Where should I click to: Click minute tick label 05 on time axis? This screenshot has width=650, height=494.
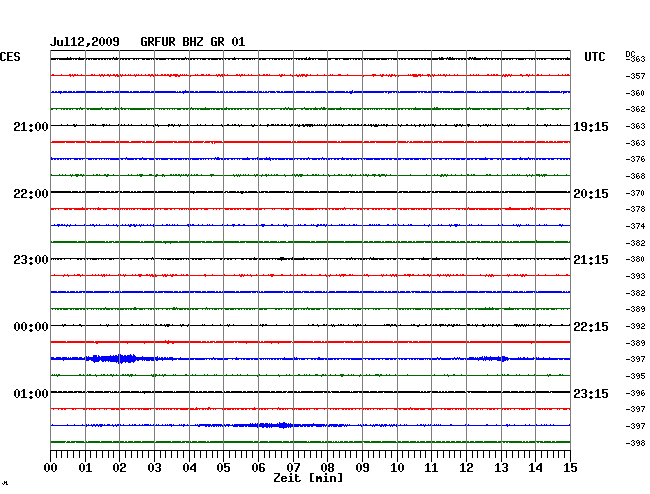(223, 468)
